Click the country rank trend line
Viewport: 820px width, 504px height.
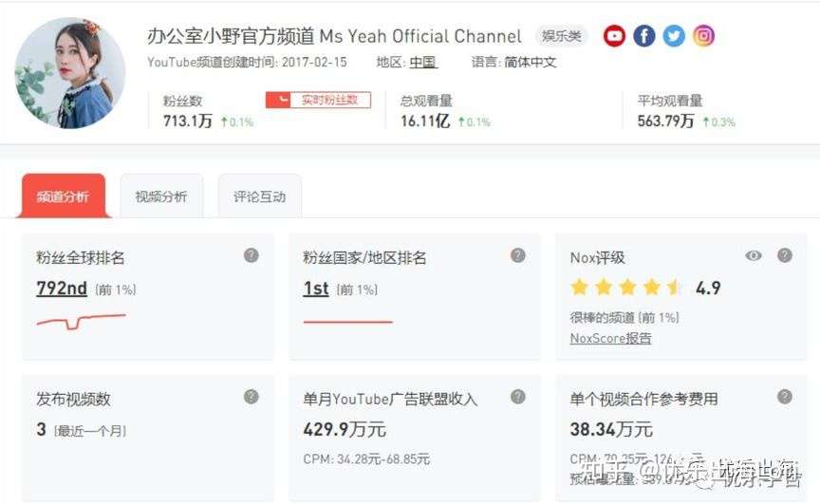(347, 322)
